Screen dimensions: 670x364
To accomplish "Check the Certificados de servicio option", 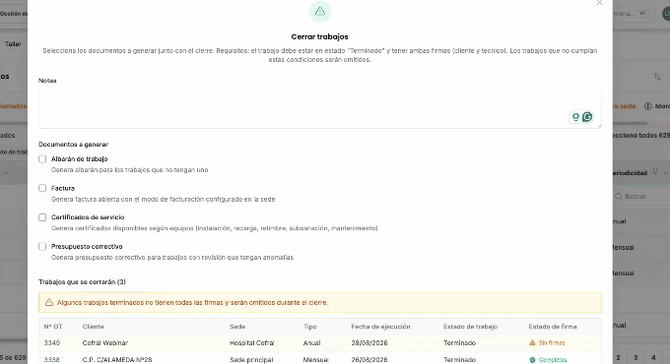I will pyautogui.click(x=42, y=217).
